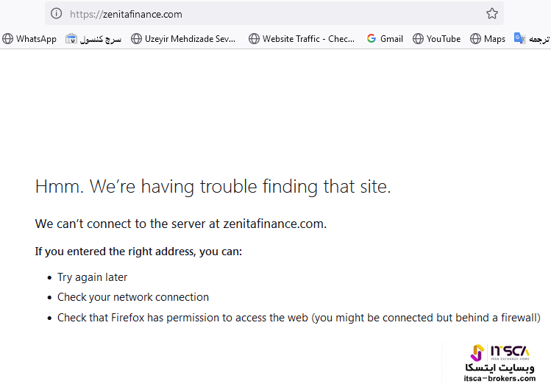Click the globe icon beside Maps bookmark
Image resolution: width=551 pixels, height=392 pixels.
click(x=476, y=38)
